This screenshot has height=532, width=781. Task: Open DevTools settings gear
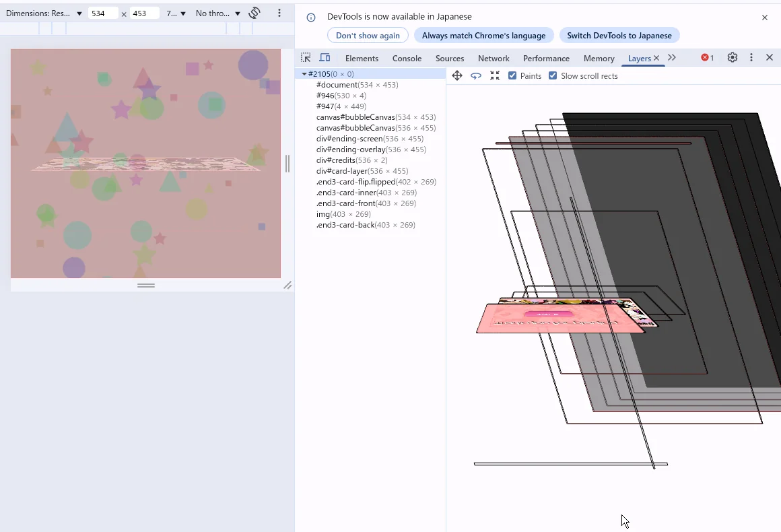(x=733, y=58)
